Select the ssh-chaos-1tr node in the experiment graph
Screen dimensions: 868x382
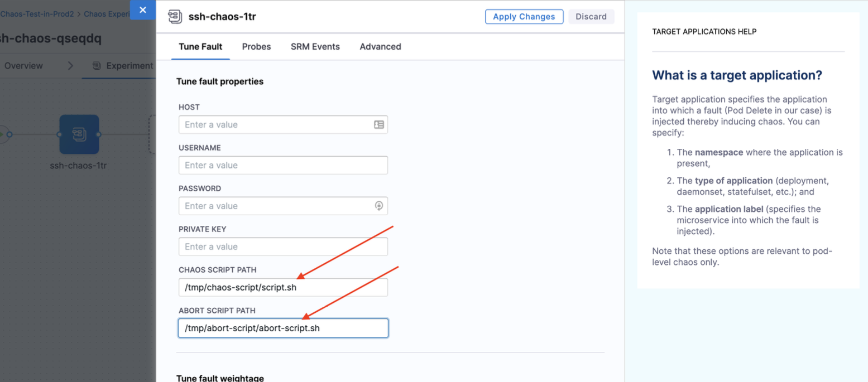pos(79,134)
